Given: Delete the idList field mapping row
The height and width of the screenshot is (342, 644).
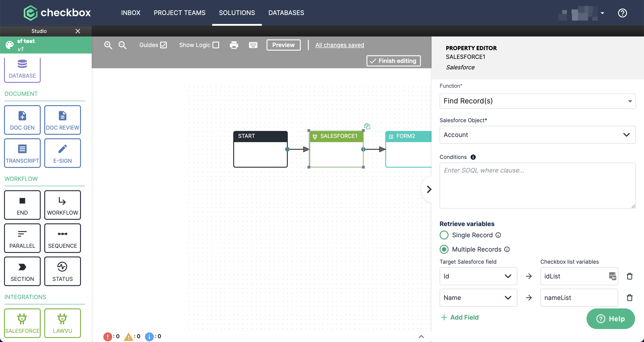Looking at the screenshot, I should pyautogui.click(x=629, y=276).
